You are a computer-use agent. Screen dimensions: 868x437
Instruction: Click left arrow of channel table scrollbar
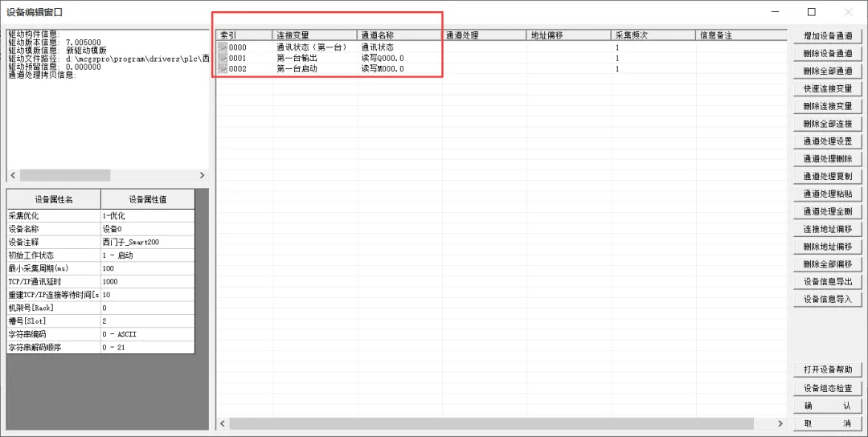point(223,423)
